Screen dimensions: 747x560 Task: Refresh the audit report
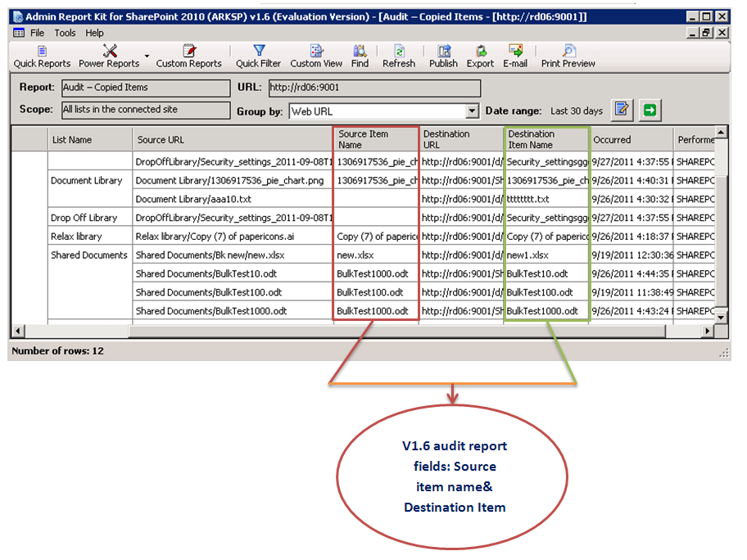click(399, 57)
